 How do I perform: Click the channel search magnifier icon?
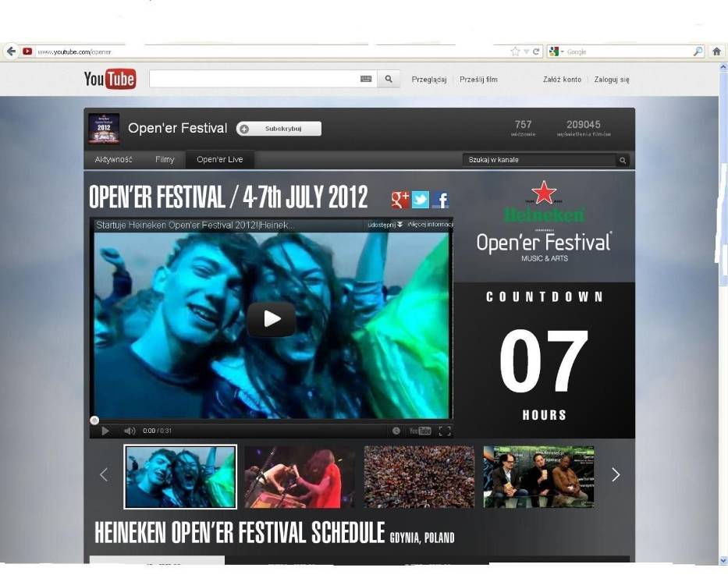[623, 160]
